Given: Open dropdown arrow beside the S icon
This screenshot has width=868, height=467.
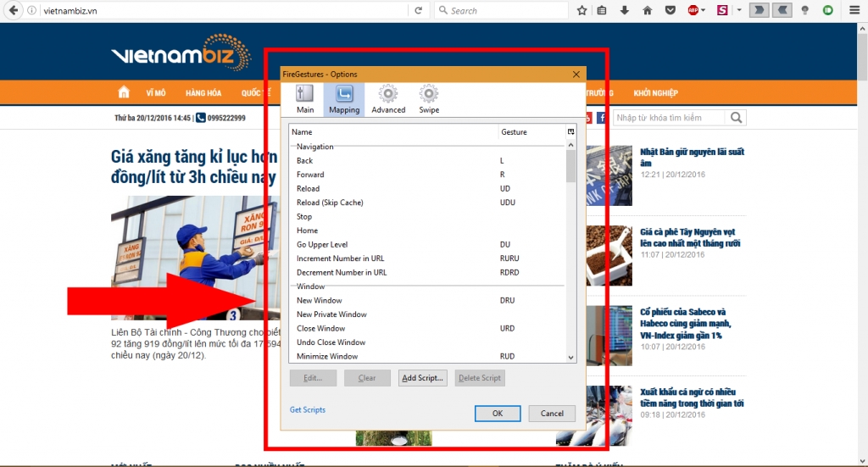Looking at the screenshot, I should 739,10.
